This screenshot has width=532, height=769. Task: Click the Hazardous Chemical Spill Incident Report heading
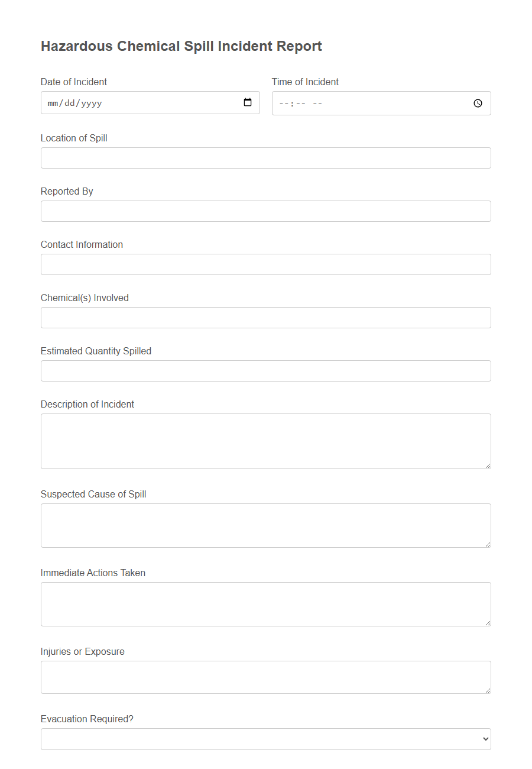point(181,46)
